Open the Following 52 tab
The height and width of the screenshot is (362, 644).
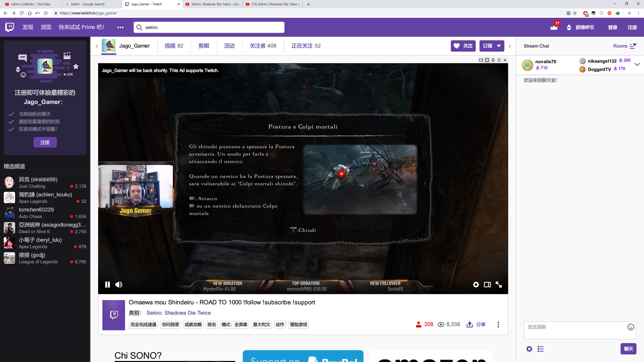306,46
